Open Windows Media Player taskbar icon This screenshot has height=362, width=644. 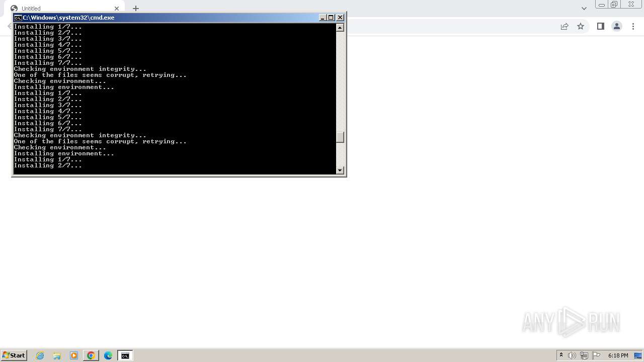[74, 355]
